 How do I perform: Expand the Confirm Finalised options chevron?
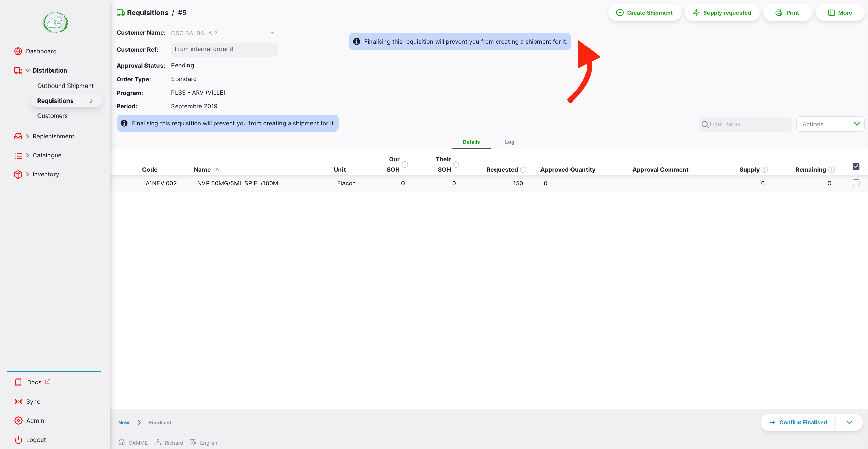click(x=849, y=422)
